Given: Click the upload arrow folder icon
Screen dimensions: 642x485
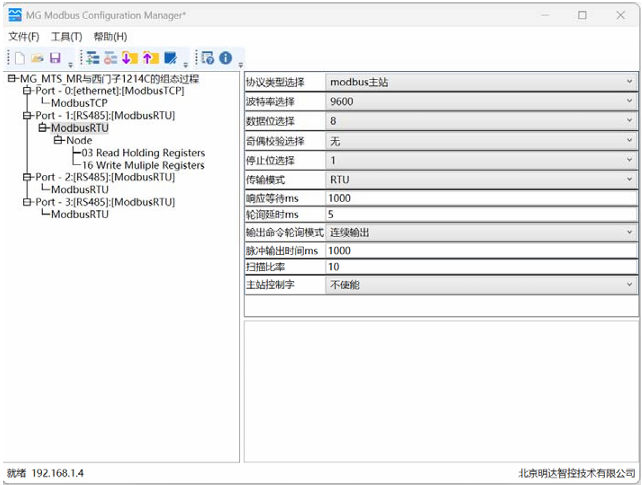Looking at the screenshot, I should pyautogui.click(x=150, y=58).
